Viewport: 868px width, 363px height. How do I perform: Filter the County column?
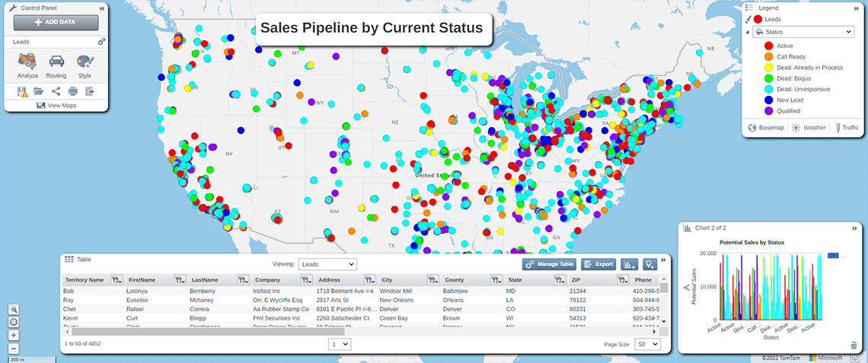pos(496,280)
